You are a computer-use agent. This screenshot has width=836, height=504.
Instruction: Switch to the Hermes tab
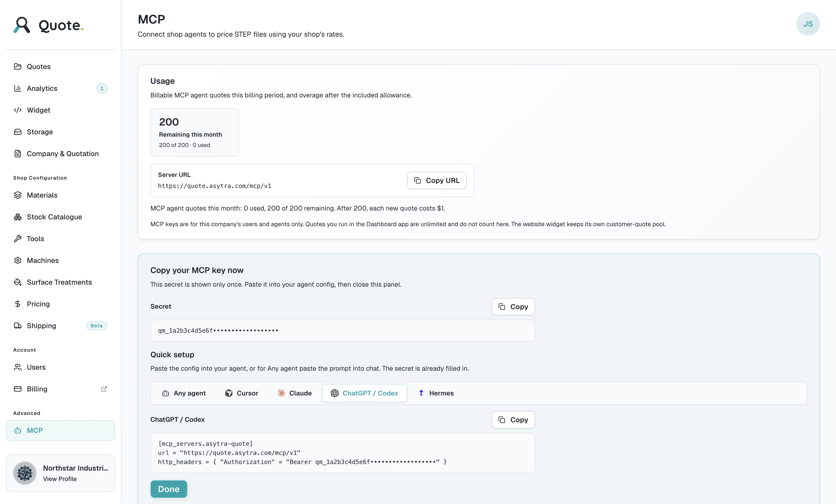pyautogui.click(x=436, y=393)
